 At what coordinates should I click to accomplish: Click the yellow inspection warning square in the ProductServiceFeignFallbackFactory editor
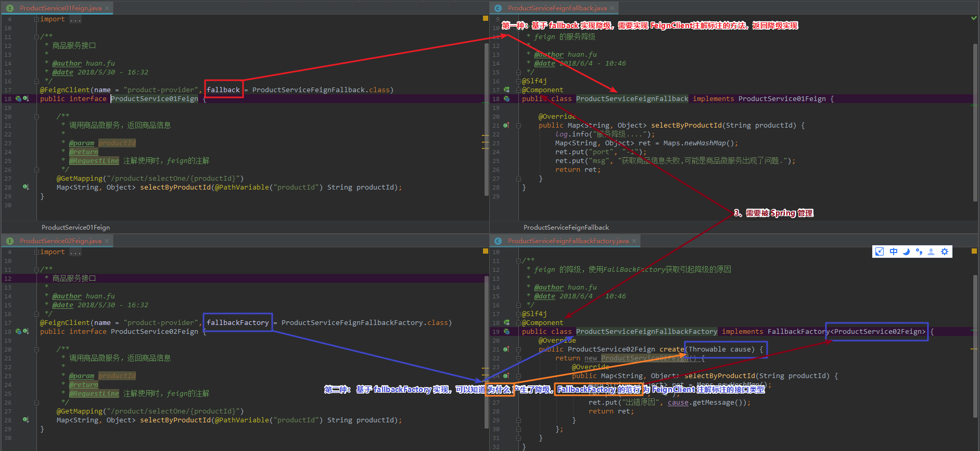tap(974, 251)
